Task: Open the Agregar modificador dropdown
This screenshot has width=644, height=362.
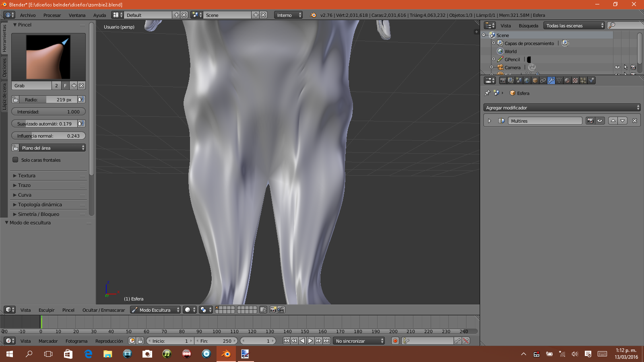Action: point(561,107)
